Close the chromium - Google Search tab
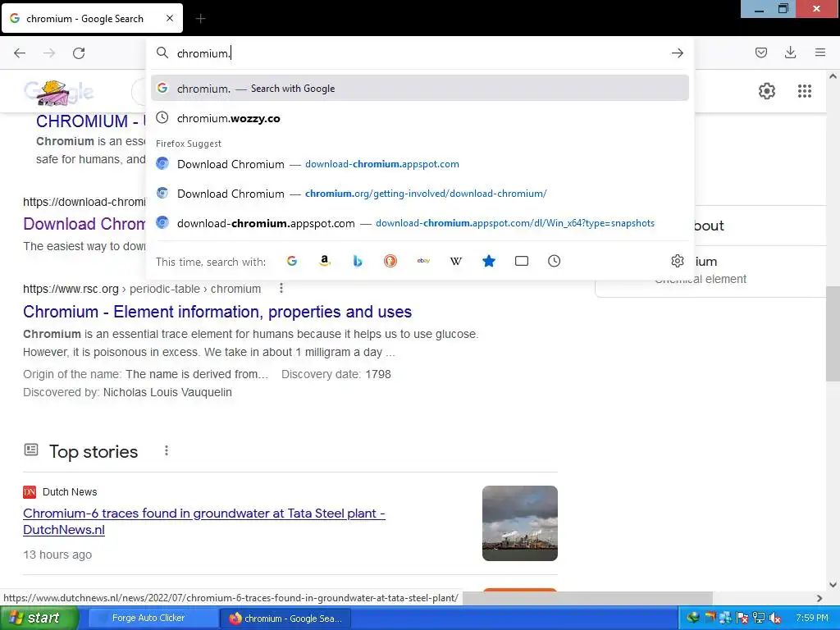Viewport: 840px width, 630px height. point(169,18)
